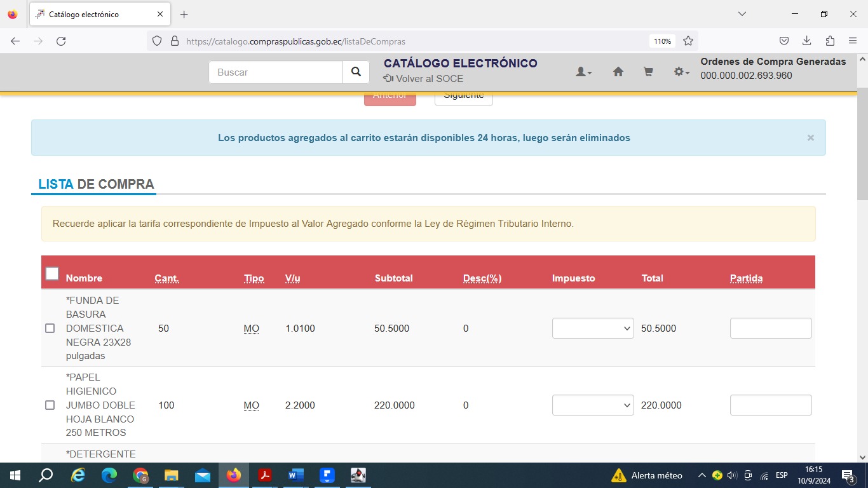Expand Impuesto dropdown for FUNDA DE BASURA
This screenshot has height=488, width=868.
coord(592,329)
